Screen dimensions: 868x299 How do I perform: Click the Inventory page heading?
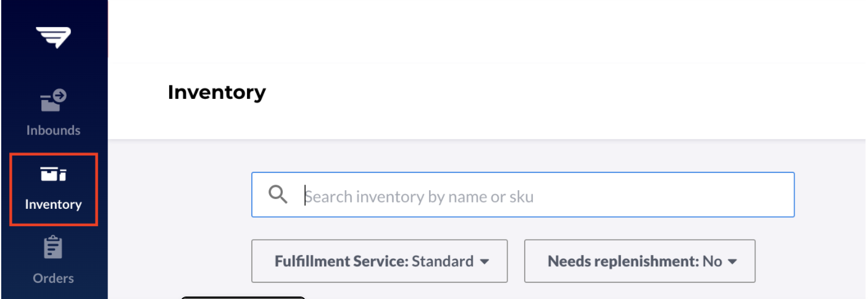(x=217, y=93)
